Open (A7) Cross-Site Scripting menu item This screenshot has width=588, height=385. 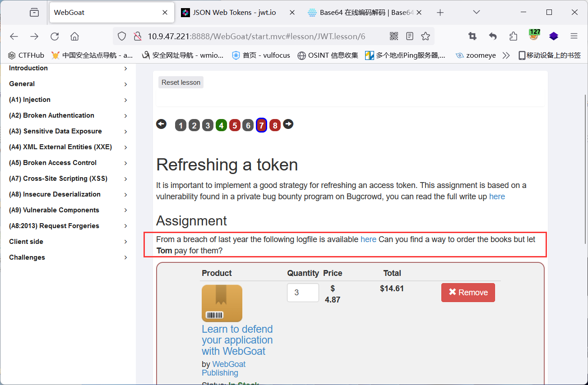[x=68, y=179]
